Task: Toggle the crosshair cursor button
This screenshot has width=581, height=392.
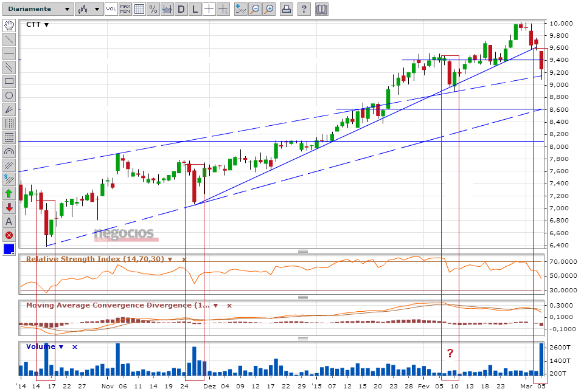Action: pyautogui.click(x=209, y=9)
